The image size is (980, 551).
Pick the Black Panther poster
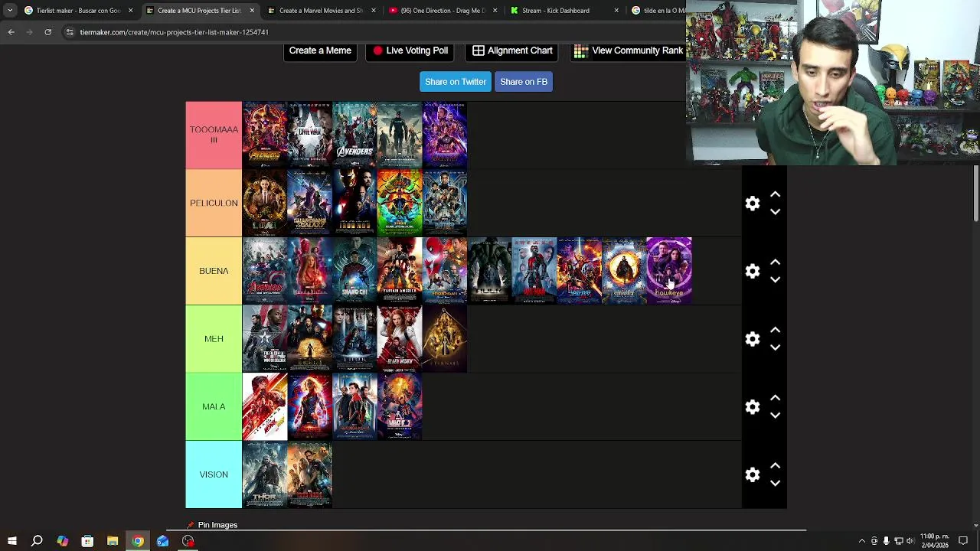(445, 203)
